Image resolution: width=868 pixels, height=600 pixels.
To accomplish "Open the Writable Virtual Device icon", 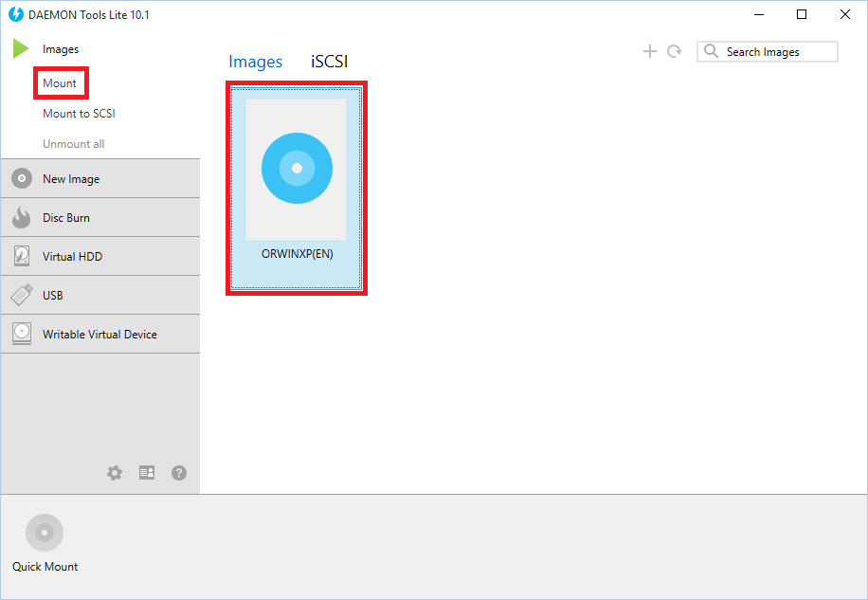I will click(x=22, y=334).
